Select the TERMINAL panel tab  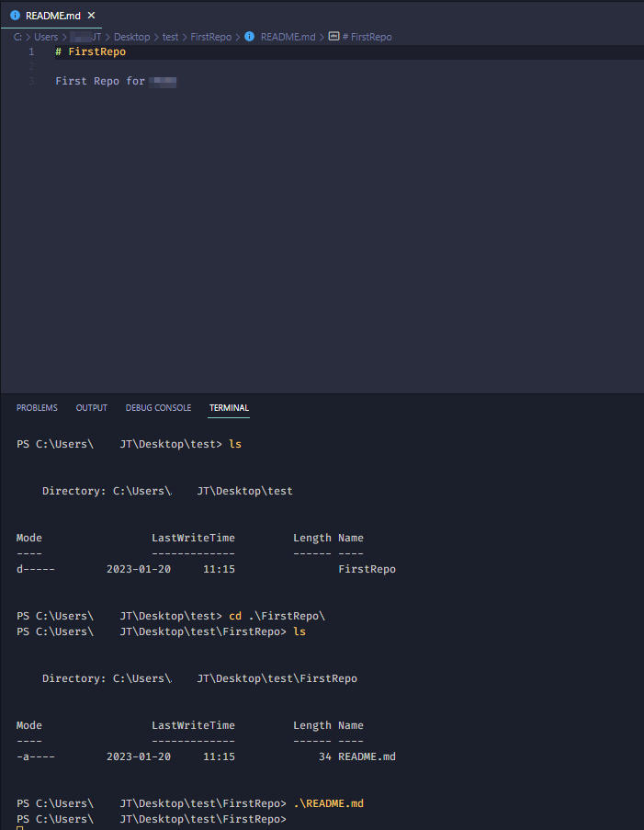[229, 407]
